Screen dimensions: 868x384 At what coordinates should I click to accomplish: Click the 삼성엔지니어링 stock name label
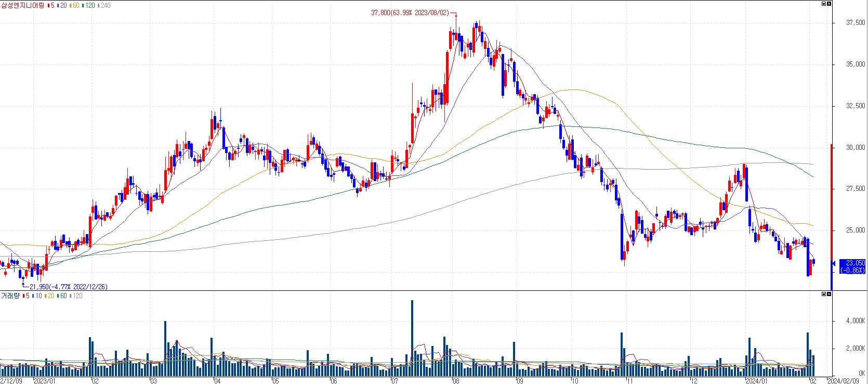pos(22,5)
